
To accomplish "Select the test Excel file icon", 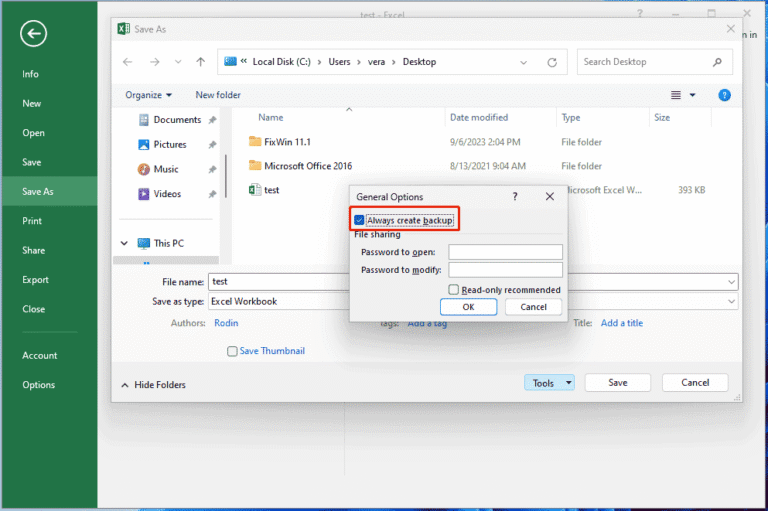I will click(255, 189).
